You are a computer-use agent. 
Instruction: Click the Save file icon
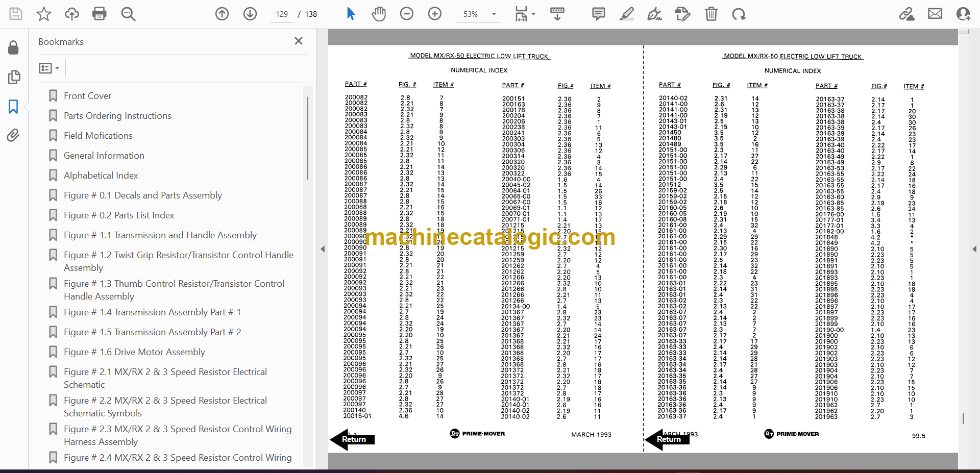(16, 14)
